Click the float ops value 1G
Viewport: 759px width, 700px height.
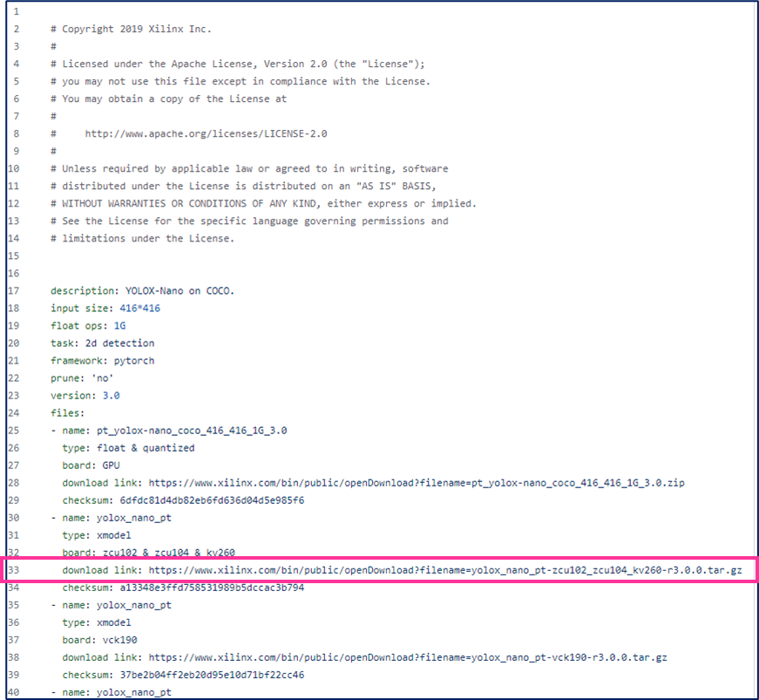pyautogui.click(x=119, y=326)
